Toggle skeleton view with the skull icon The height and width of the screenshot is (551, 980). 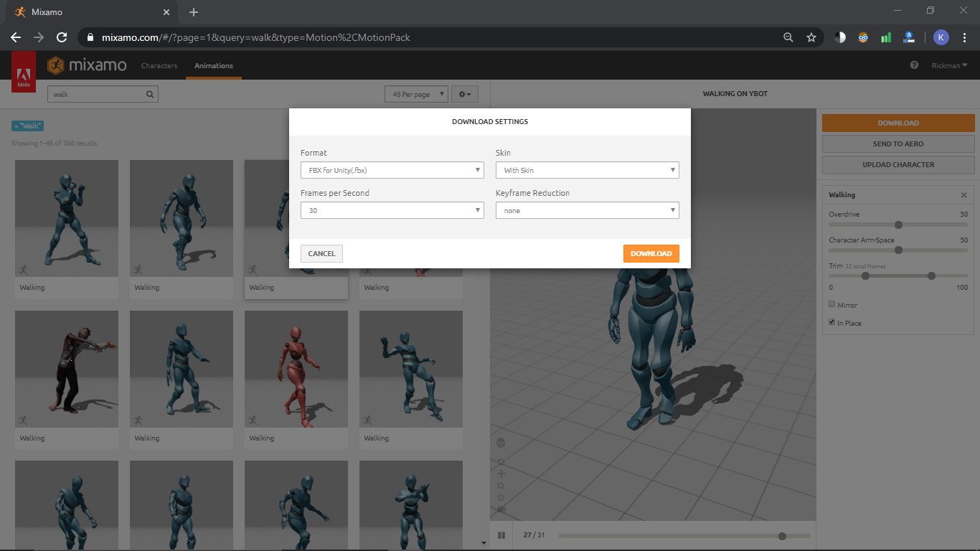click(x=501, y=443)
